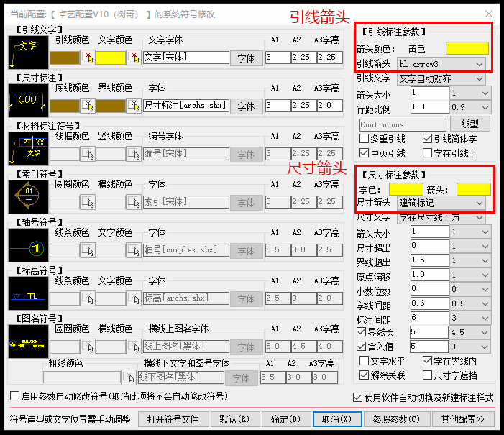The height and width of the screenshot is (435, 504).
Task: Click color picker icon for 图名符号 横线颜色
Action: point(134,347)
